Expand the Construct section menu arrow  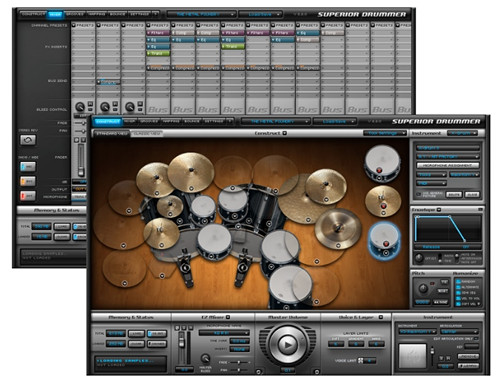285,133
